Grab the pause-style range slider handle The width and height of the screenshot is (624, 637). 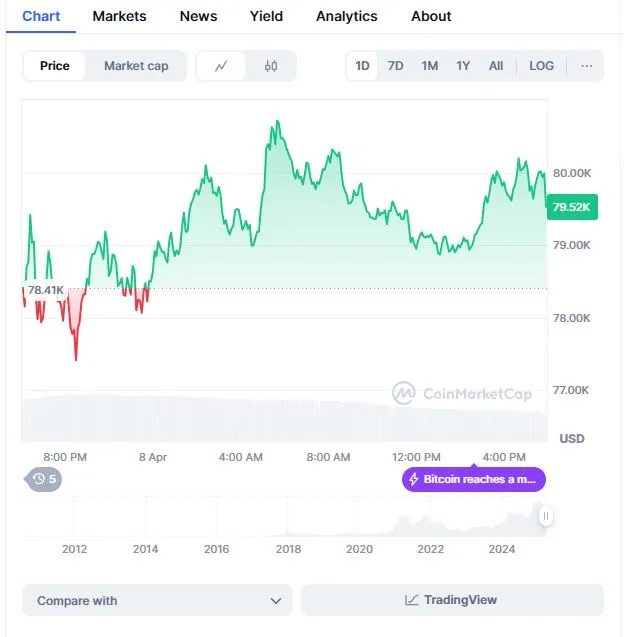pos(546,516)
